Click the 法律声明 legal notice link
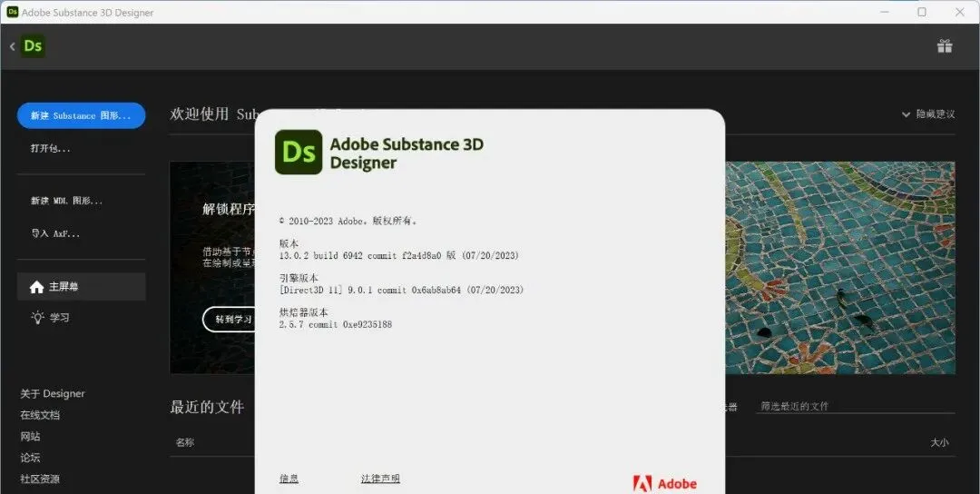This screenshot has width=980, height=494. 380,479
